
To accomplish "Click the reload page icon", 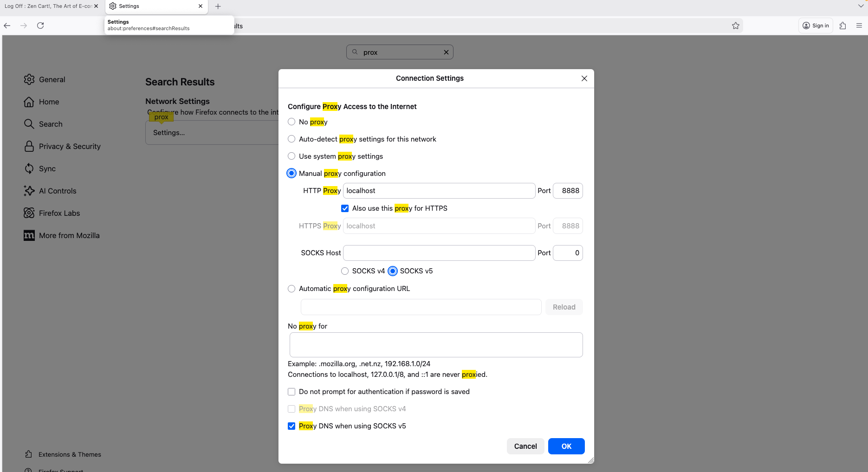I will pyautogui.click(x=40, y=26).
